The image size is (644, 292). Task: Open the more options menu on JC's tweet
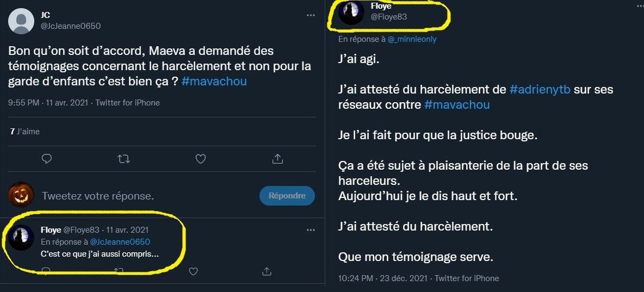311,15
